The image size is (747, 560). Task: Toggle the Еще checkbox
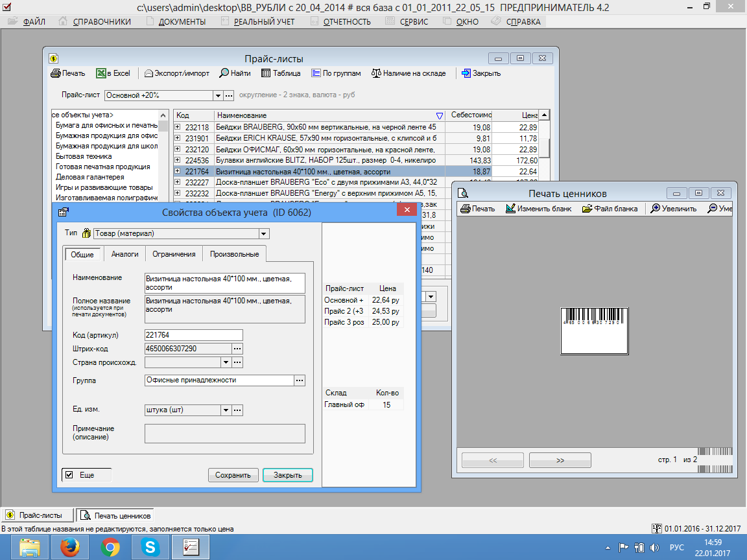[69, 474]
